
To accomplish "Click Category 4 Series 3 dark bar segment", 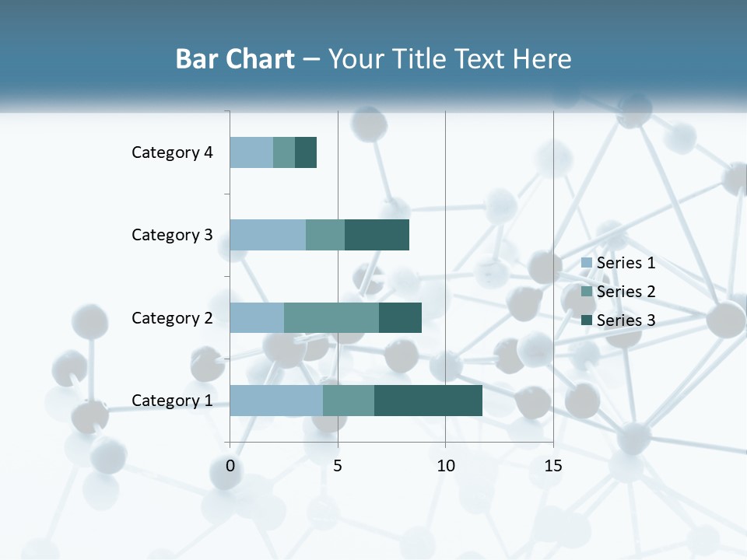I will tap(306, 152).
